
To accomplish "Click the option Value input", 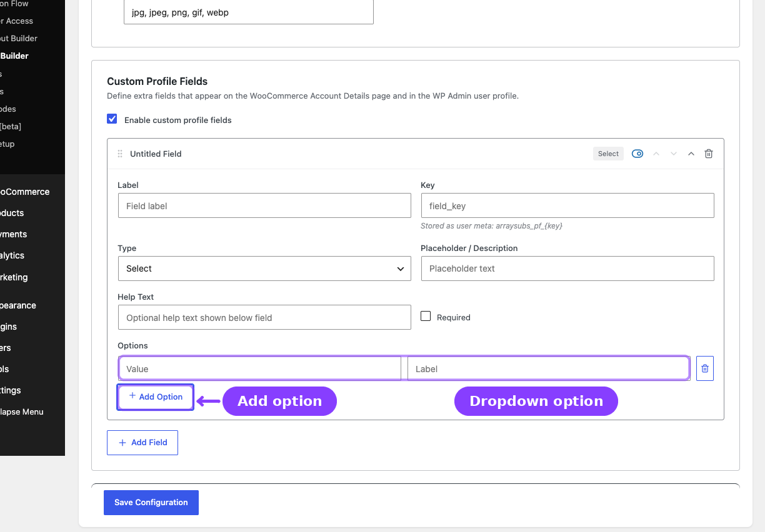I will click(260, 368).
